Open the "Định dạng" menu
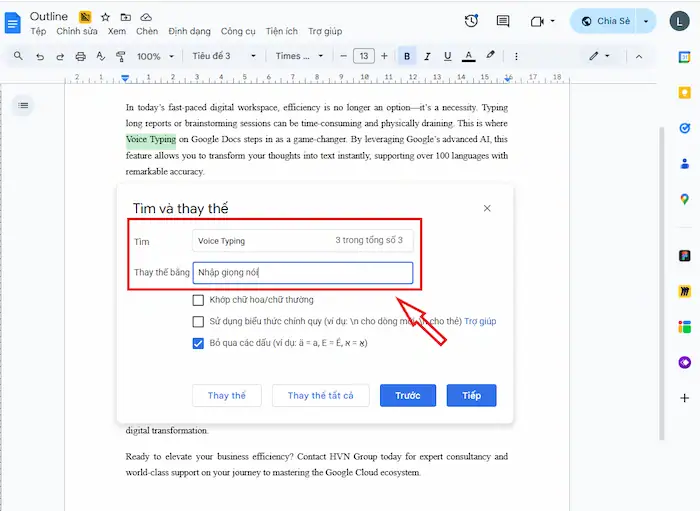 tap(189, 32)
